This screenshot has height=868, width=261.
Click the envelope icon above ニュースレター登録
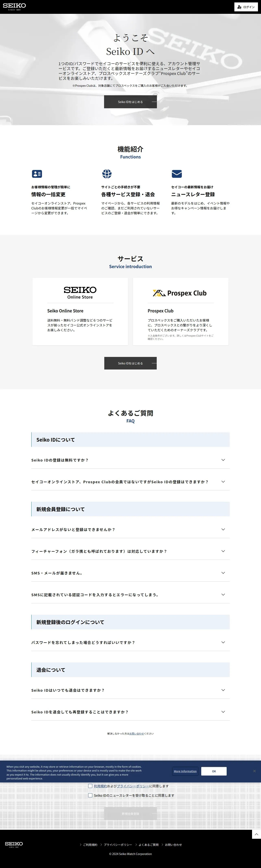(x=177, y=174)
